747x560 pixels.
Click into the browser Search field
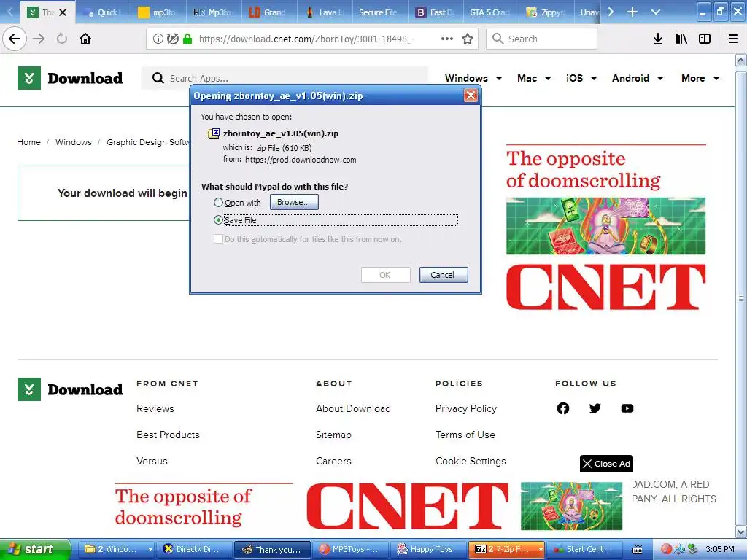click(x=542, y=39)
